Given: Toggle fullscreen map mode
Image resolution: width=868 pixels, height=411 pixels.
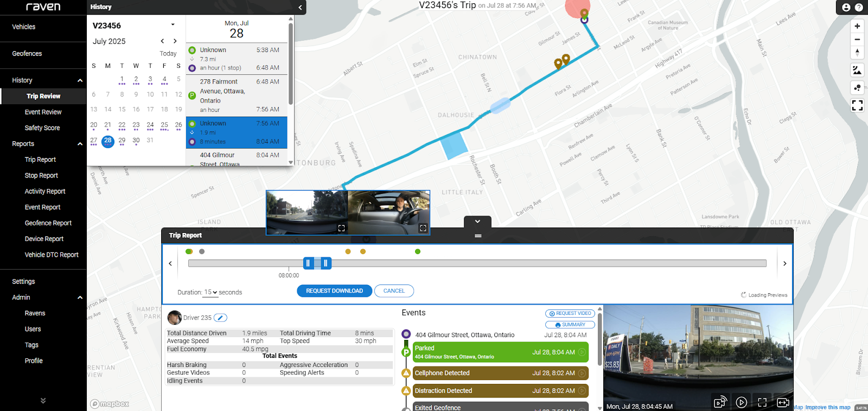Looking at the screenshot, I should click(x=857, y=105).
